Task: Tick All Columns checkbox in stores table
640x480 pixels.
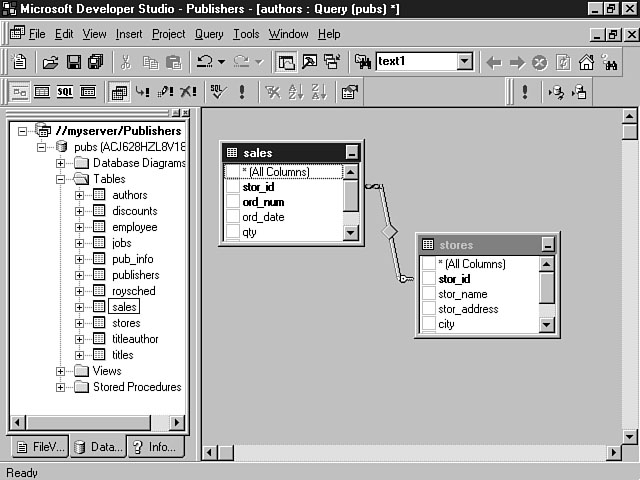Action: 429,264
